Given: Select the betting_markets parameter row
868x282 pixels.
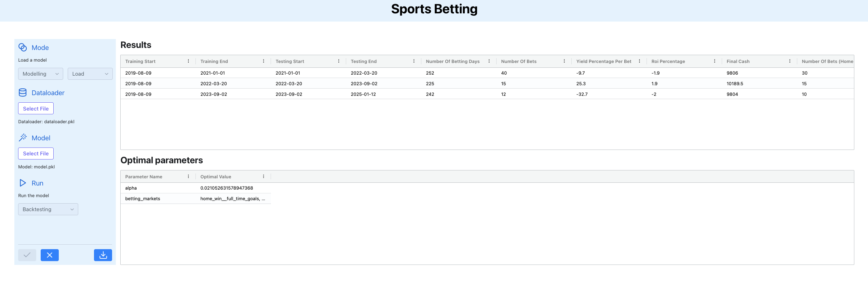Looking at the screenshot, I should coord(143,199).
